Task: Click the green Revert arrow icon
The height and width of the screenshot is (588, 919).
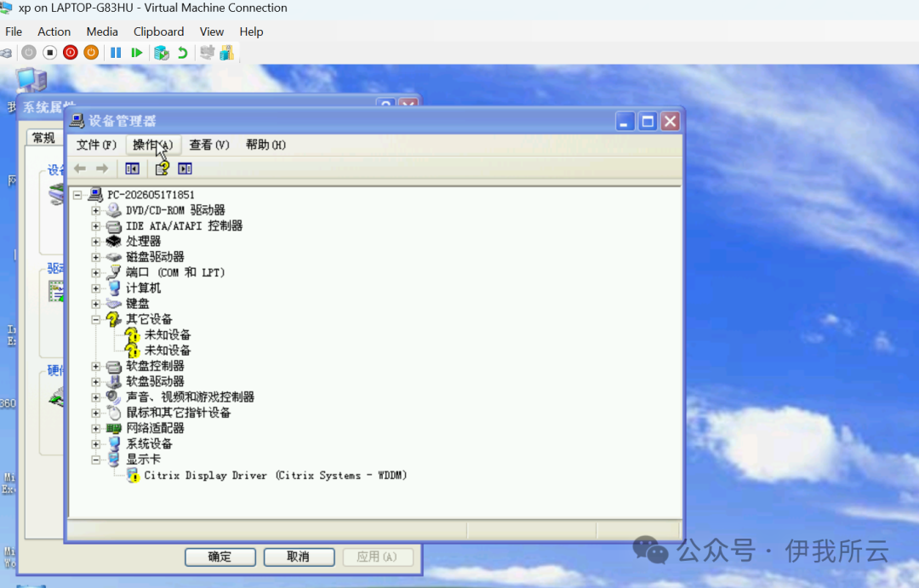Action: [182, 53]
